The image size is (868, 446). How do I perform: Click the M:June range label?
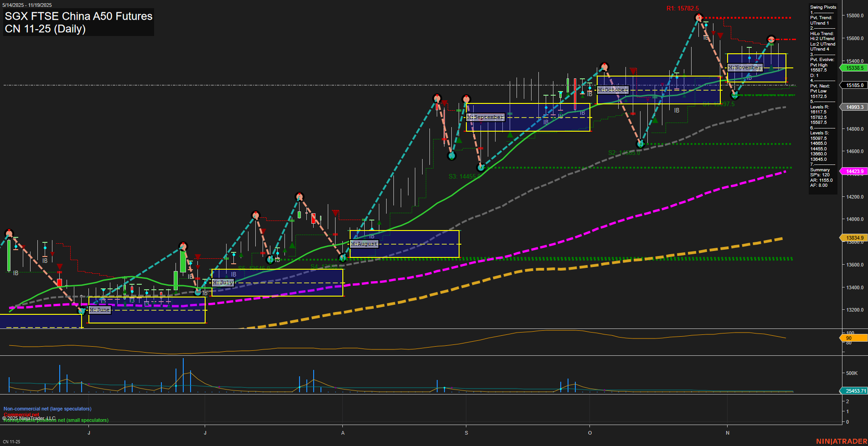pyautogui.click(x=99, y=310)
